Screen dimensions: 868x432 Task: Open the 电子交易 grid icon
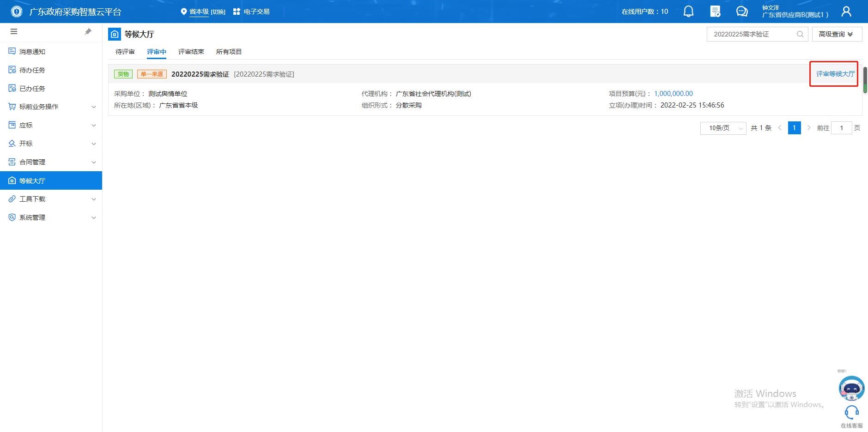(237, 12)
